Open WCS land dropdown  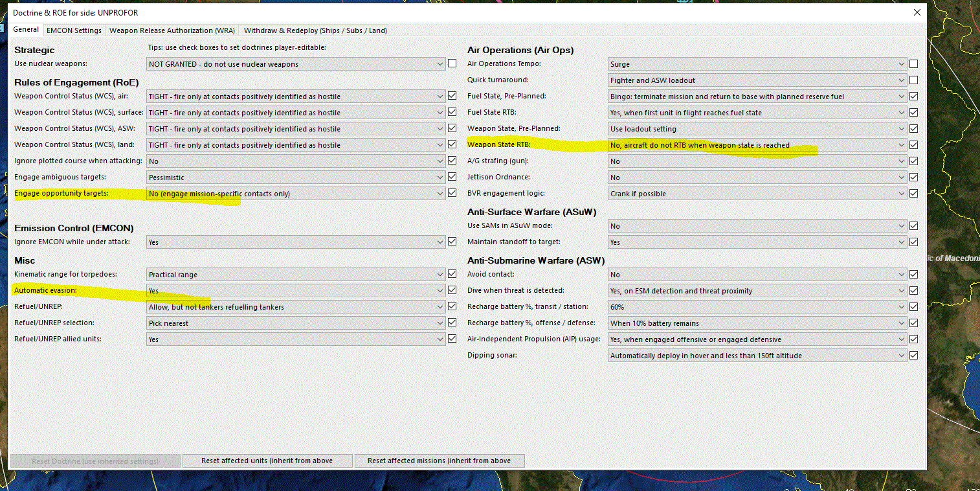[x=296, y=145]
